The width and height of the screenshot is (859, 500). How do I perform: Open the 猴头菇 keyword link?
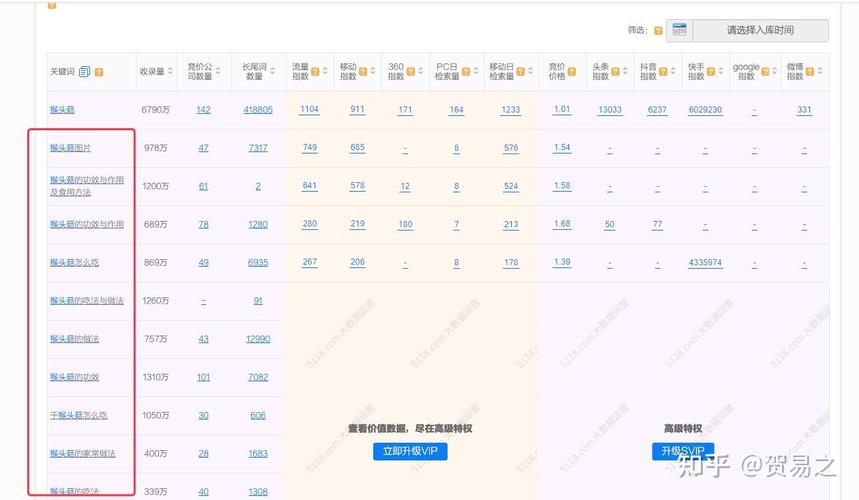click(x=62, y=110)
